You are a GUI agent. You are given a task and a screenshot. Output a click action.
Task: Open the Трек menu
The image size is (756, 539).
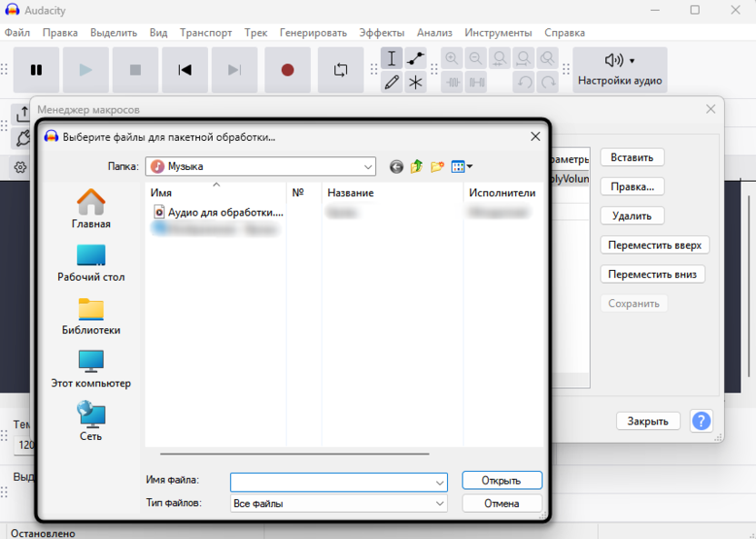(x=255, y=33)
